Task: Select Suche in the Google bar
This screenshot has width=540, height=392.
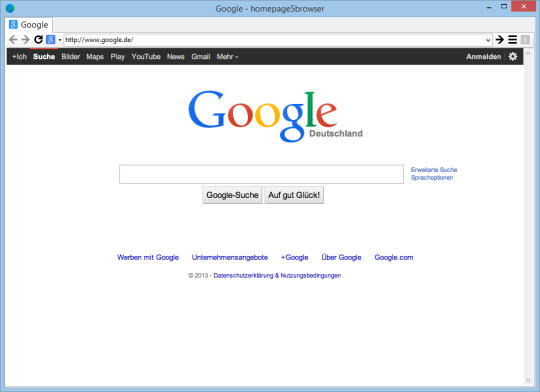Action: coord(44,56)
